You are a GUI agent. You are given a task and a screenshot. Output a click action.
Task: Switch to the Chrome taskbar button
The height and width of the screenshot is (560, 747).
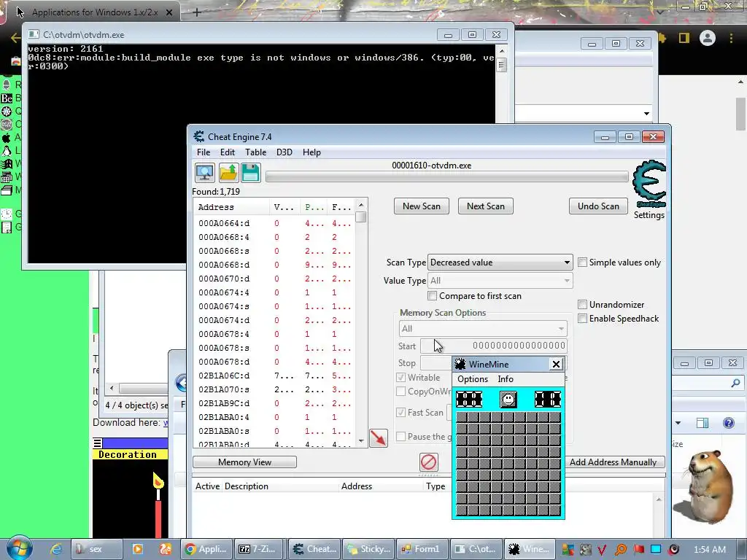click(207, 549)
